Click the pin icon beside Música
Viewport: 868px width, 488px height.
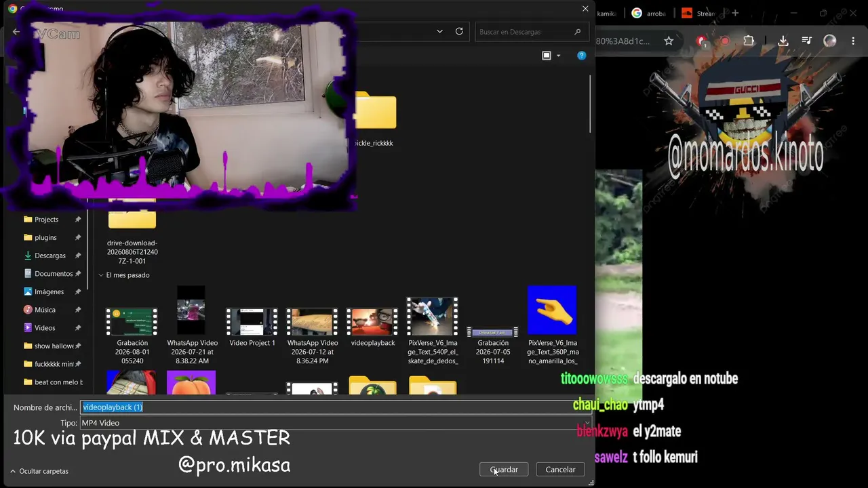pos(78,310)
